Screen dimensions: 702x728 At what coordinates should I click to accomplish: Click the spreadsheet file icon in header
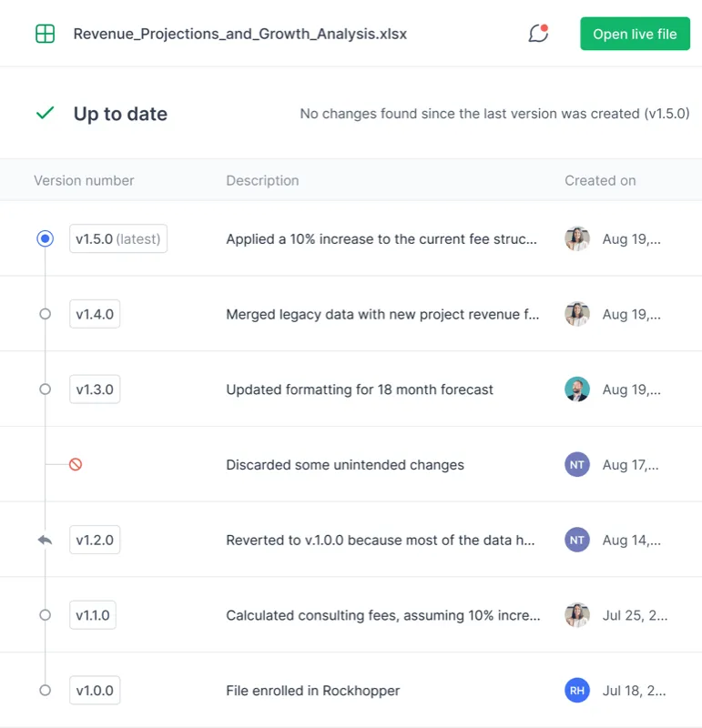[x=45, y=35]
